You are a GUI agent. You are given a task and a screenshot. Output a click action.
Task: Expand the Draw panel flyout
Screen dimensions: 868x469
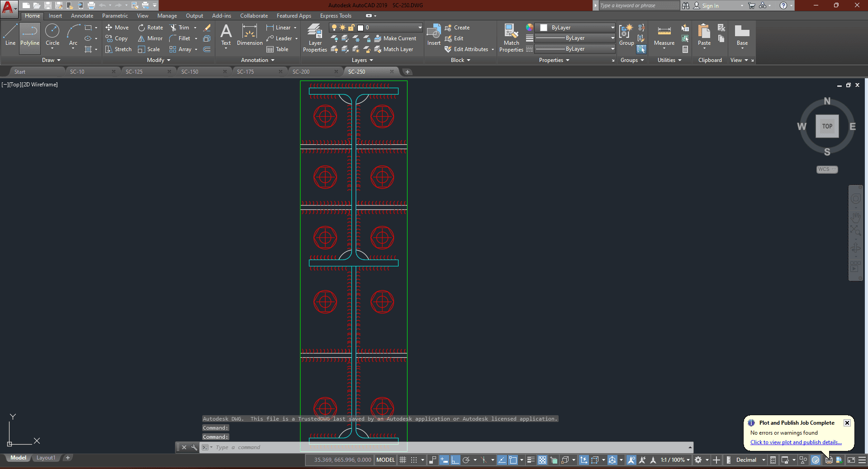click(51, 60)
